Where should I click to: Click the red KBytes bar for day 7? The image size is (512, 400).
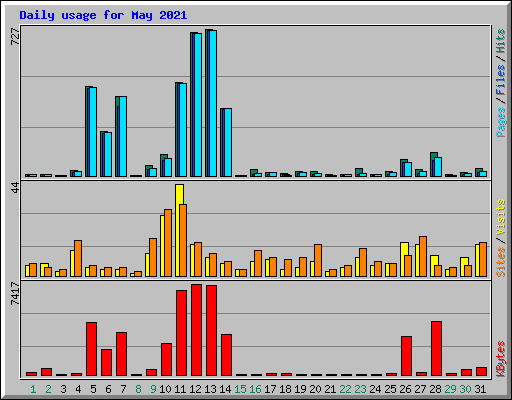tap(121, 354)
